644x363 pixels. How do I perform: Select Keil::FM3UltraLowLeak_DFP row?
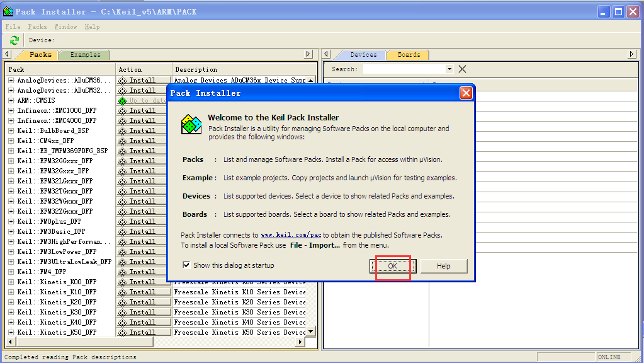pyautogui.click(x=64, y=262)
